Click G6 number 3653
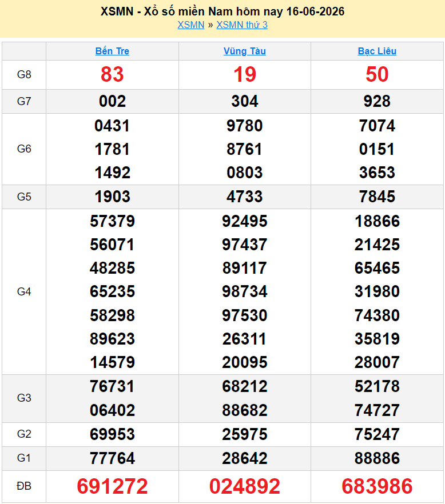The width and height of the screenshot is (445, 504). [x=377, y=173]
